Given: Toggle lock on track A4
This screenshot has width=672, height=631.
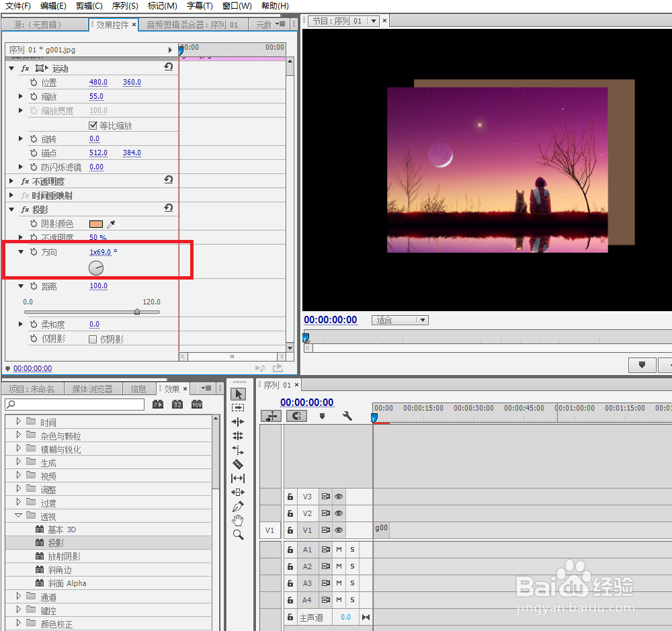Looking at the screenshot, I should [x=290, y=600].
